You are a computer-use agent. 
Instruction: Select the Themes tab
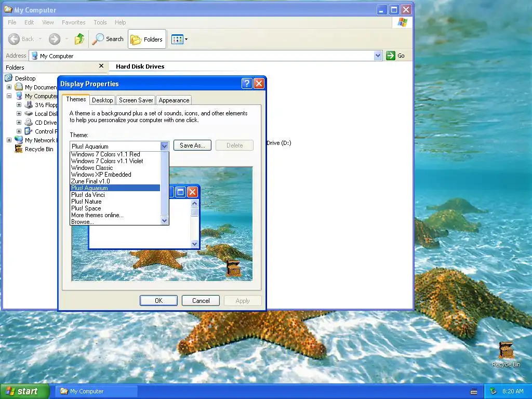[76, 99]
